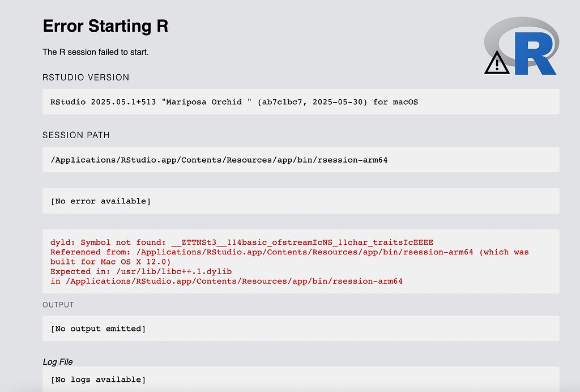
Task: Click the exclamation mark inside the warning triangle
Action: coord(497,65)
